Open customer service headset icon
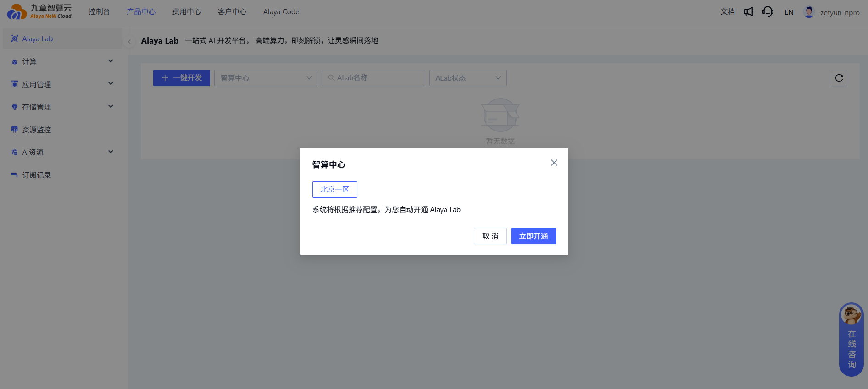Screen dimensions: 868x389 [768, 12]
